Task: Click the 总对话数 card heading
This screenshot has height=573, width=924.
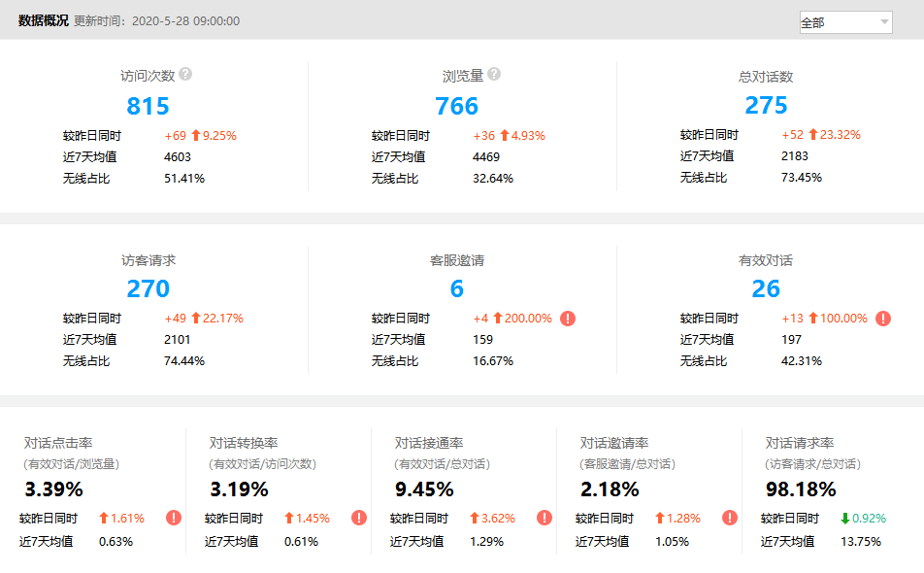Action: click(x=766, y=77)
